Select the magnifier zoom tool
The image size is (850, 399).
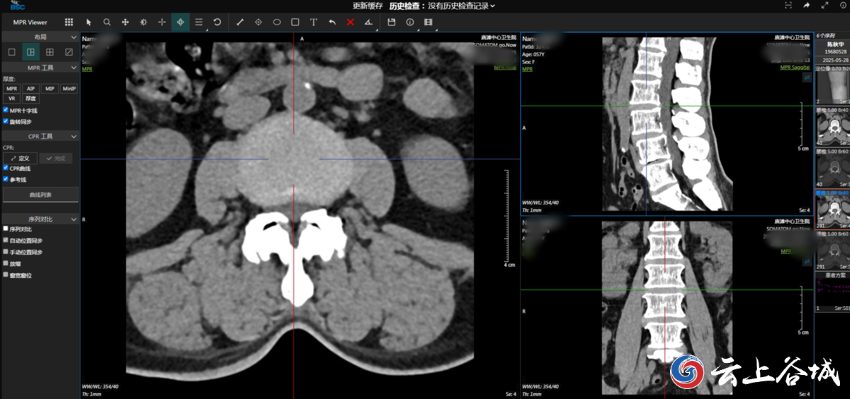[107, 22]
